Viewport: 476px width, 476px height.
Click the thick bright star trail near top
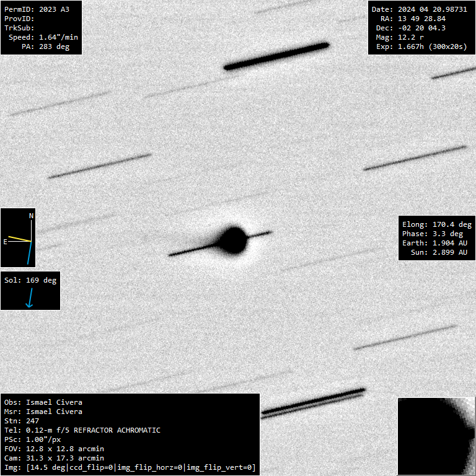(276, 56)
